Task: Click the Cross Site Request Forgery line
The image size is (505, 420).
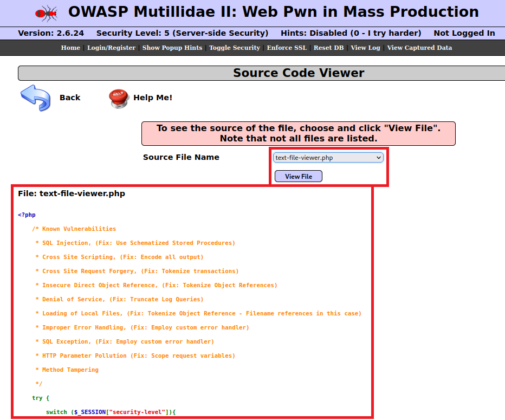Action: [x=137, y=271]
